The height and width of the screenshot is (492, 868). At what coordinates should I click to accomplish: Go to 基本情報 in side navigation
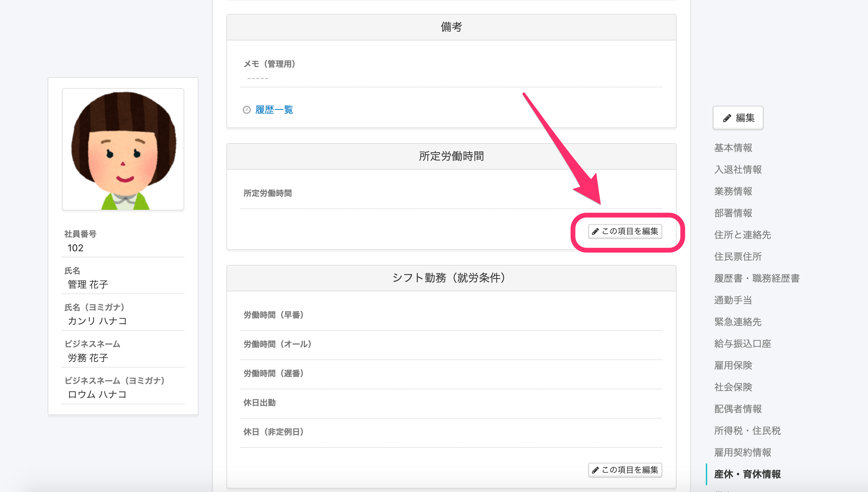point(733,148)
